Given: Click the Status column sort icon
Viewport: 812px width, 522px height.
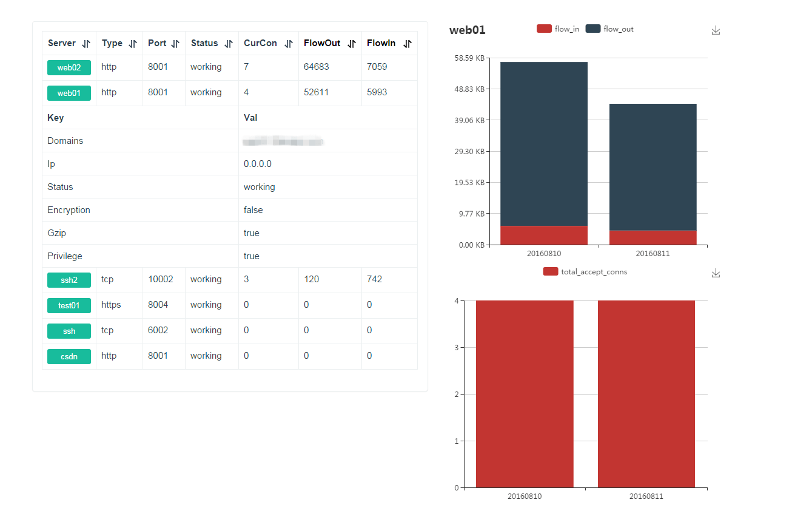Looking at the screenshot, I should tap(229, 44).
